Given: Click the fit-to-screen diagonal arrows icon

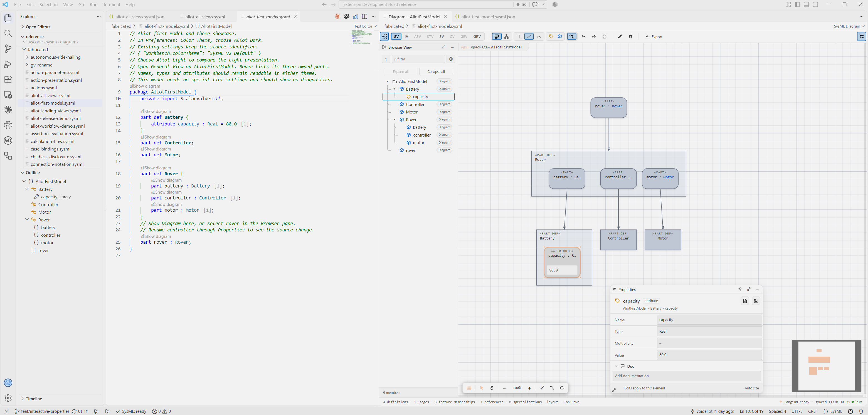Looking at the screenshot, I should 542,388.
